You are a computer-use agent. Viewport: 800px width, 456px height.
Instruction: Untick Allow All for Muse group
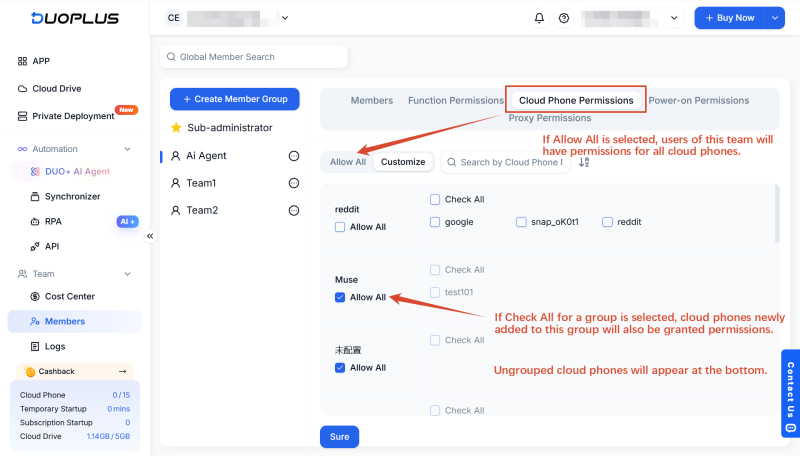coord(340,297)
